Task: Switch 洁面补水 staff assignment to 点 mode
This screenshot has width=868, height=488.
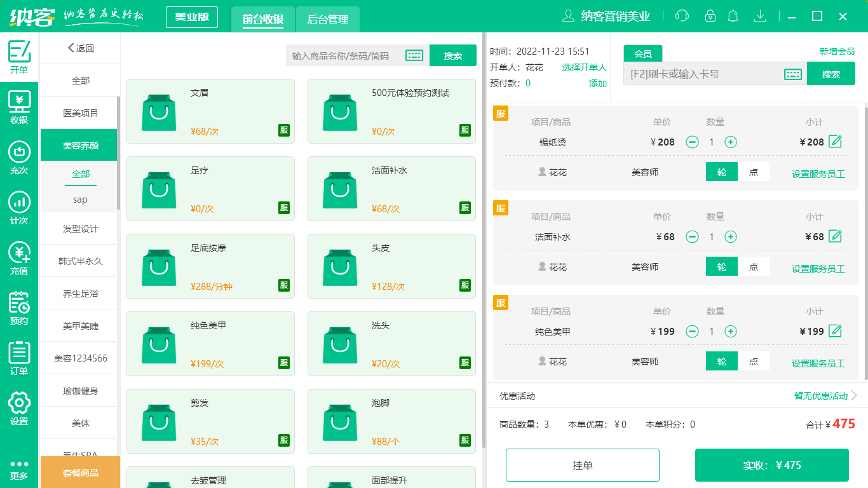Action: pyautogui.click(x=754, y=266)
